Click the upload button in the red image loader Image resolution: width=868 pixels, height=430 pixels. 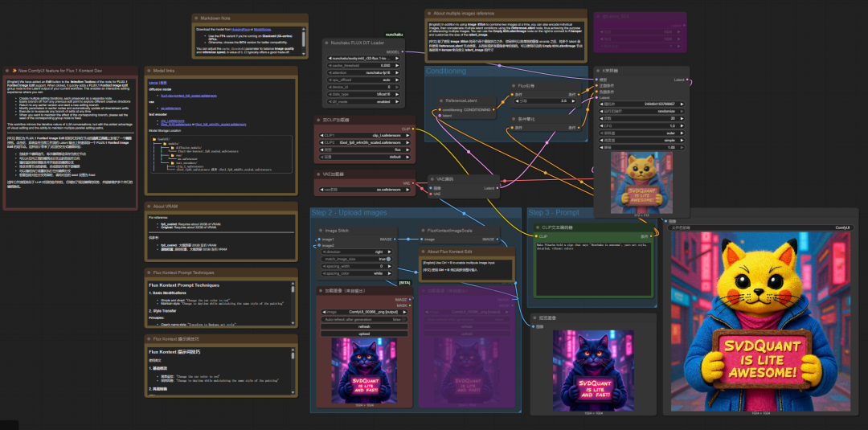click(x=364, y=334)
